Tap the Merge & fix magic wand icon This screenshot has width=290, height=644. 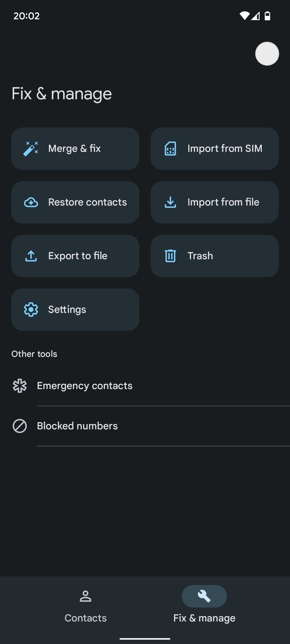pos(31,149)
